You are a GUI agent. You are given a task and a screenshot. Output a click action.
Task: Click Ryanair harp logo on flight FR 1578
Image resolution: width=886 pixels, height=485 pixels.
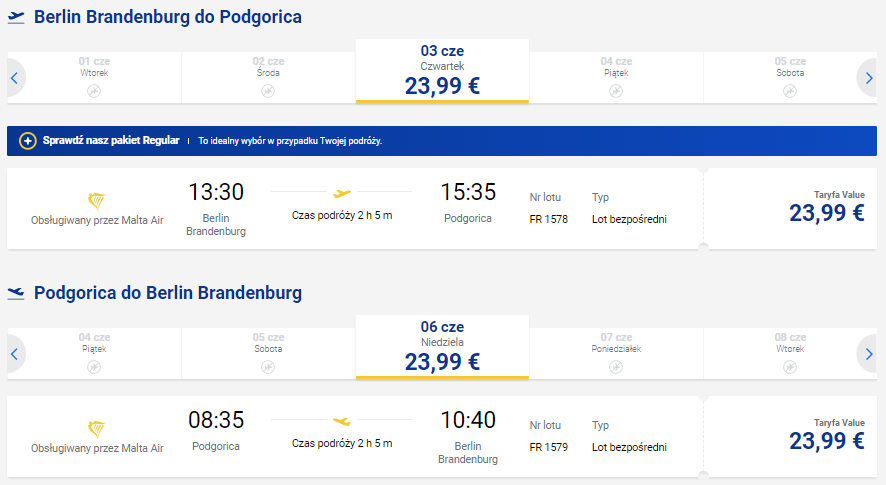point(97,201)
